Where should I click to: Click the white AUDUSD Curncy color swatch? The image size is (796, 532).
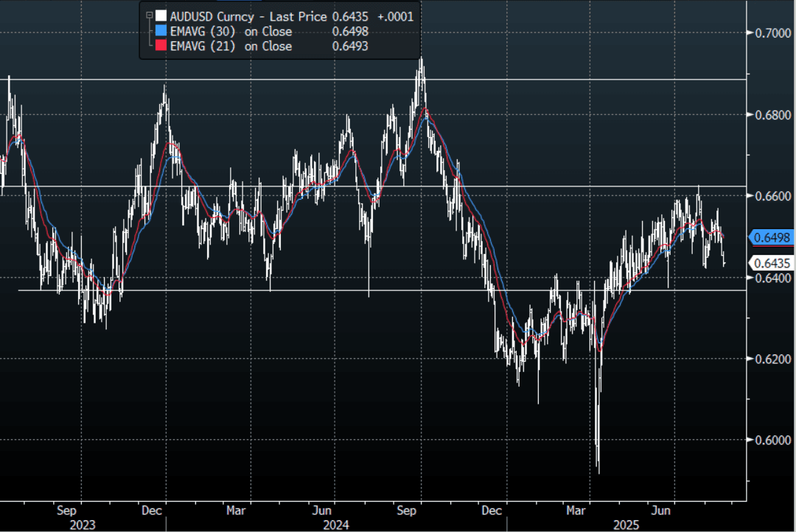(162, 15)
